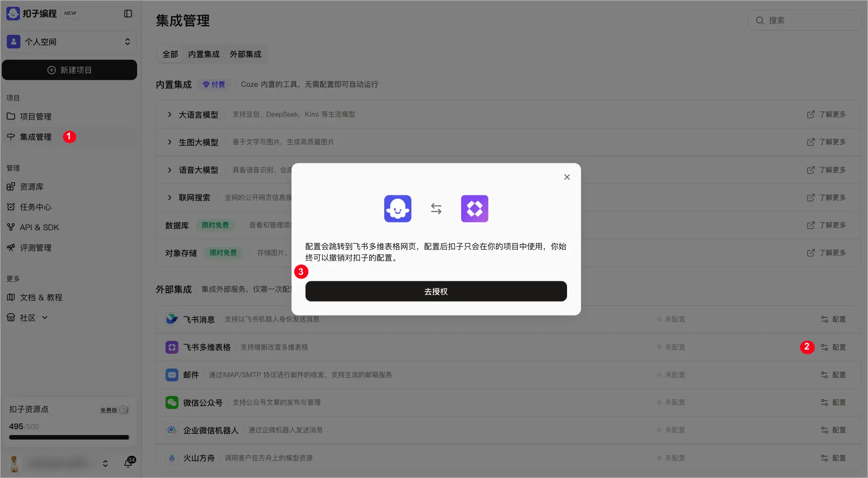868x478 pixels.
Task: Click the swap arrows icon in dialog
Action: [436, 208]
